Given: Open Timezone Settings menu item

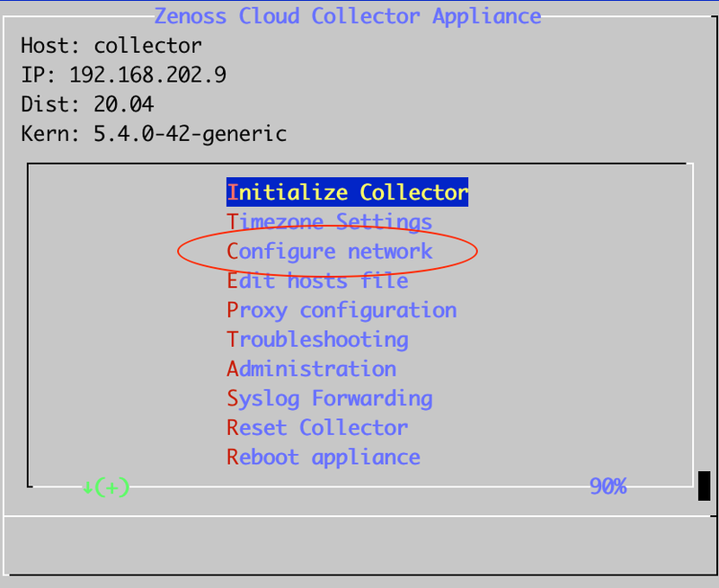Looking at the screenshot, I should 329,222.
